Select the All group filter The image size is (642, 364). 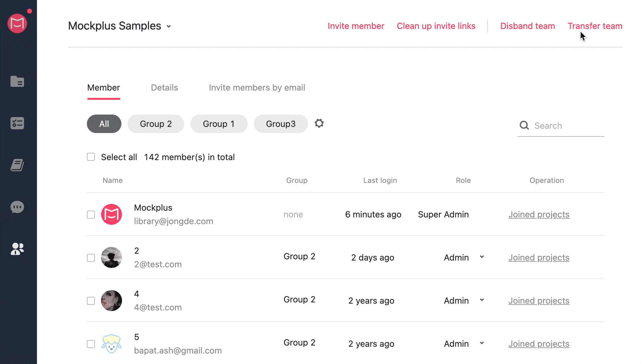104,124
